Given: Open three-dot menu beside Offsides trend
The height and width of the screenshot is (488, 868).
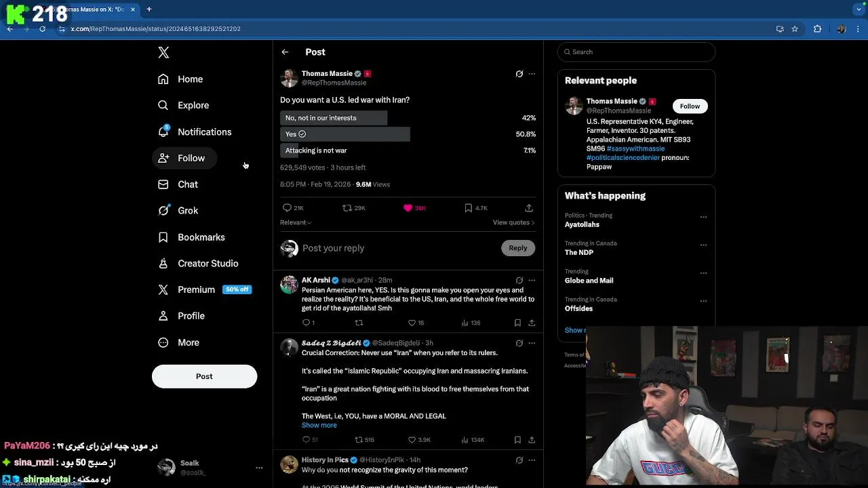Looking at the screenshot, I should click(703, 302).
